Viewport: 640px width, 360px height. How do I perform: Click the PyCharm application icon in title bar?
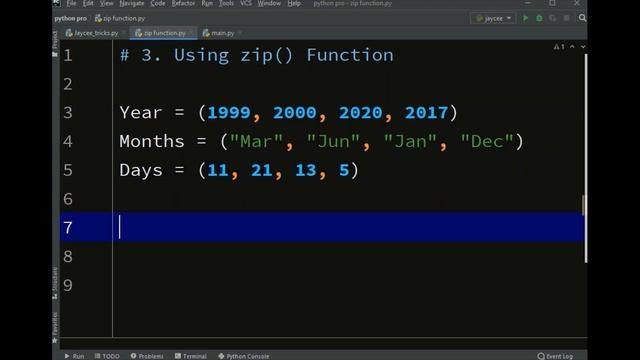tap(57, 3)
